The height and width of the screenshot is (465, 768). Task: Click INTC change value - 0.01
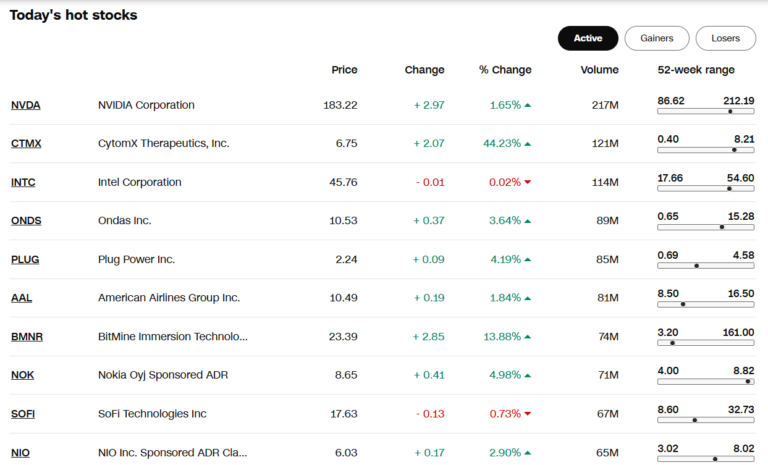pyautogui.click(x=430, y=182)
